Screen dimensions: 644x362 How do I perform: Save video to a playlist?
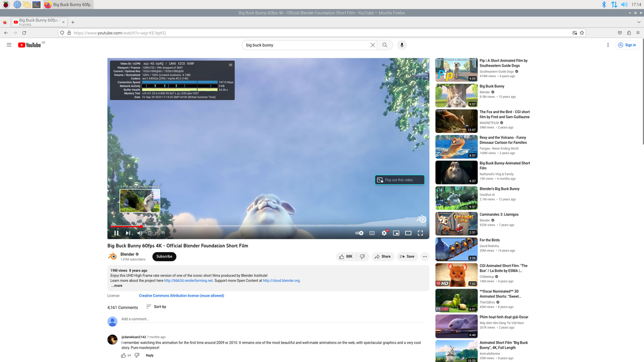(407, 256)
